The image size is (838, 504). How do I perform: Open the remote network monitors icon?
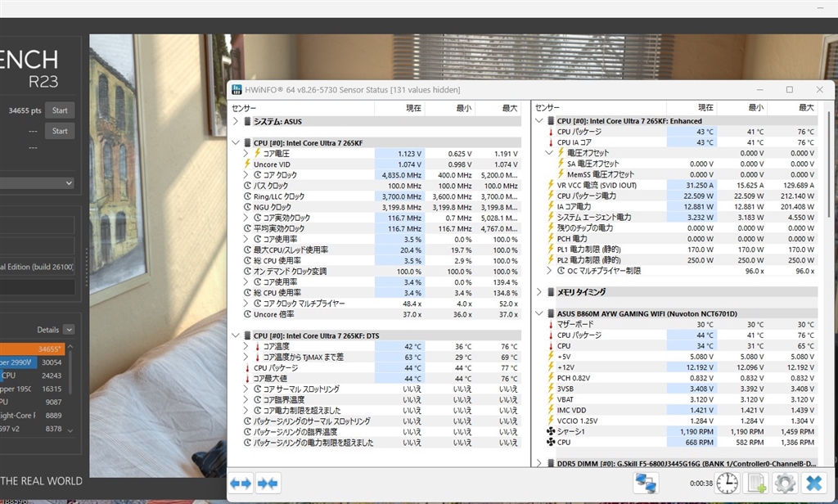[646, 484]
